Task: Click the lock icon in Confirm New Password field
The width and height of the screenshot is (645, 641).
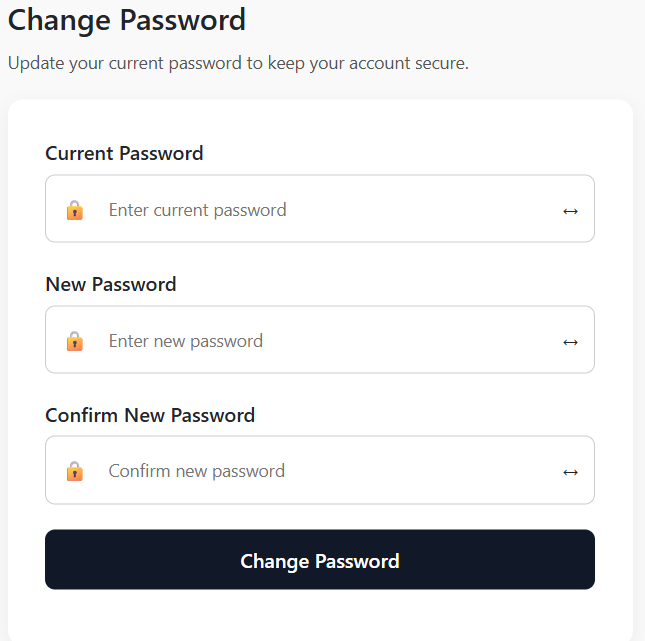Action: point(75,471)
